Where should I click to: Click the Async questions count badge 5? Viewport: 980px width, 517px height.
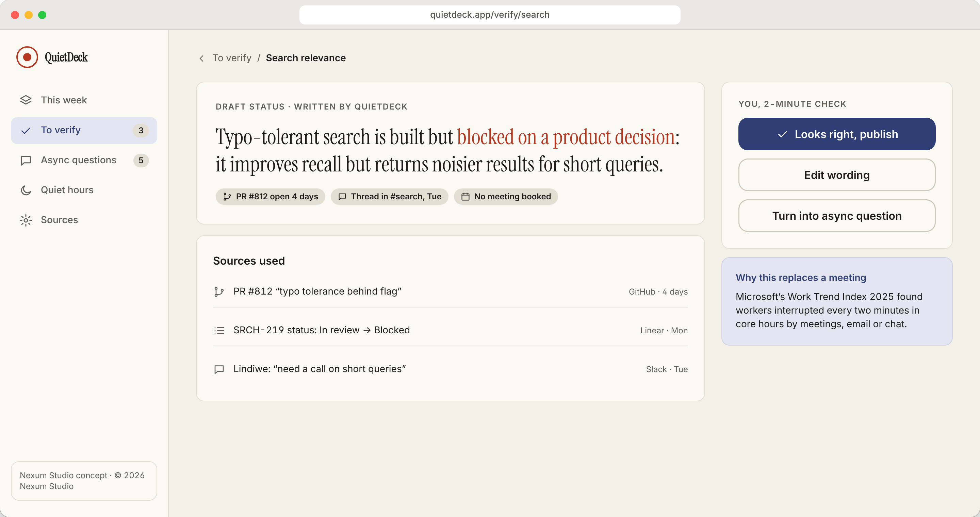141,161
